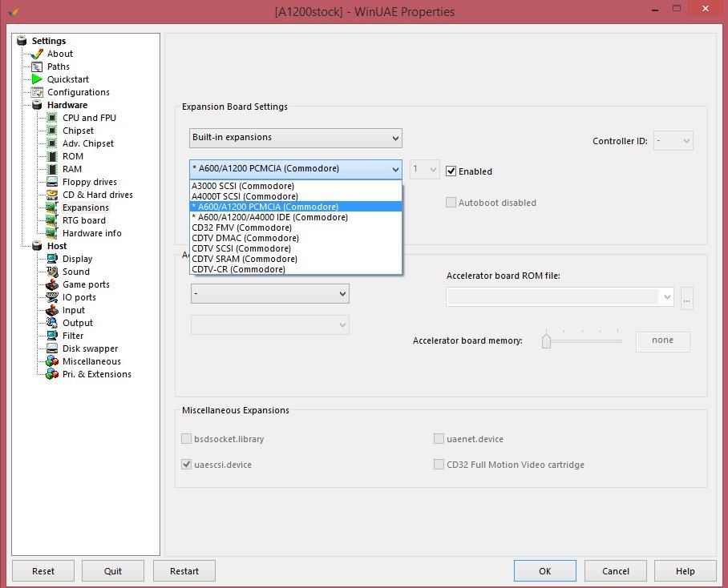Screen dimensions: 728x588
Task: Click the CPU and FPU chip icon
Action: (52, 118)
